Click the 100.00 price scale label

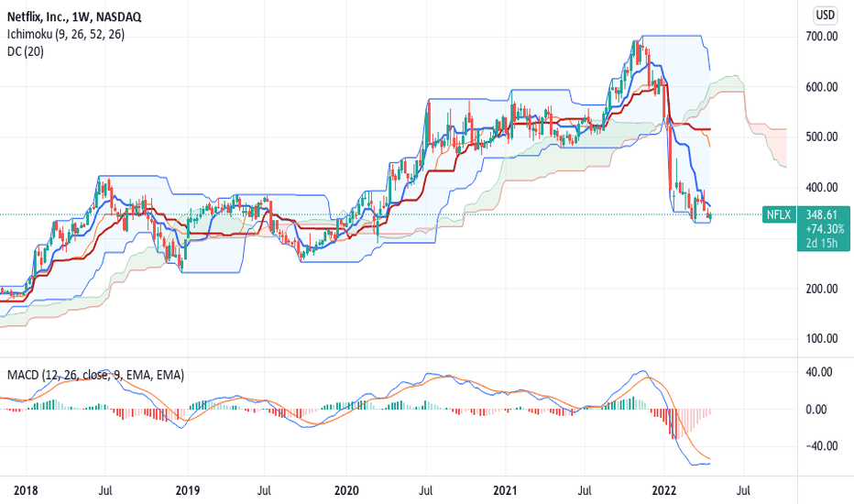coord(821,338)
